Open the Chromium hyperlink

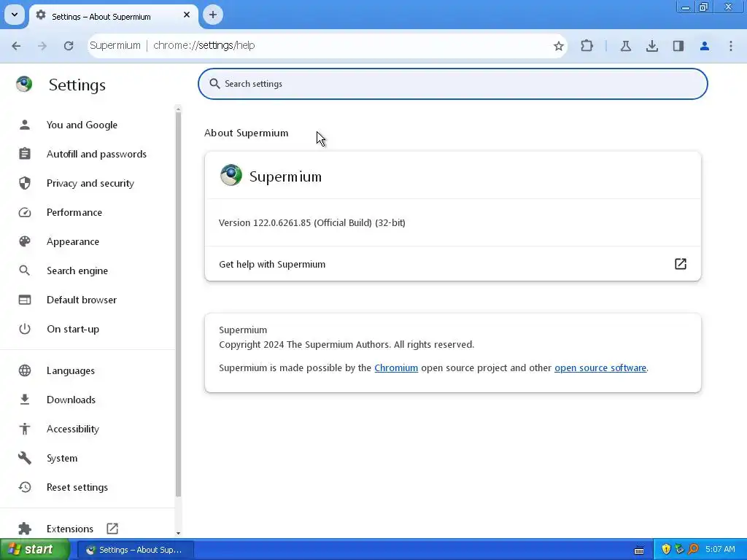click(x=396, y=367)
